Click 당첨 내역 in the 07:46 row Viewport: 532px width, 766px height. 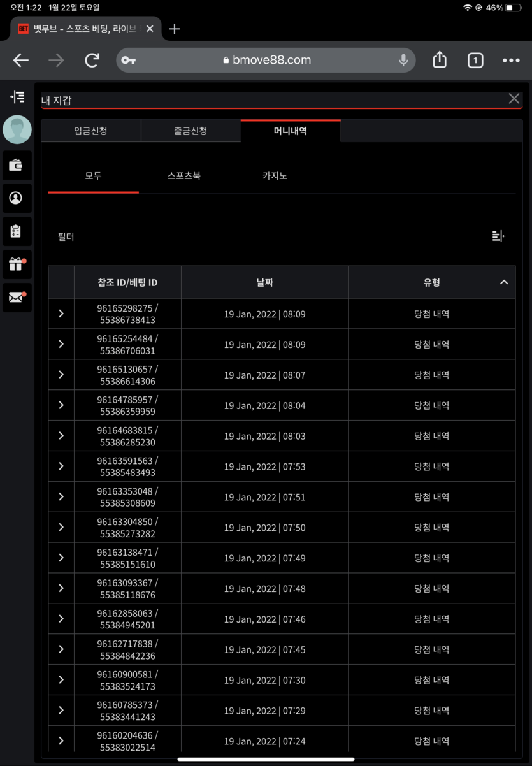[x=432, y=619]
